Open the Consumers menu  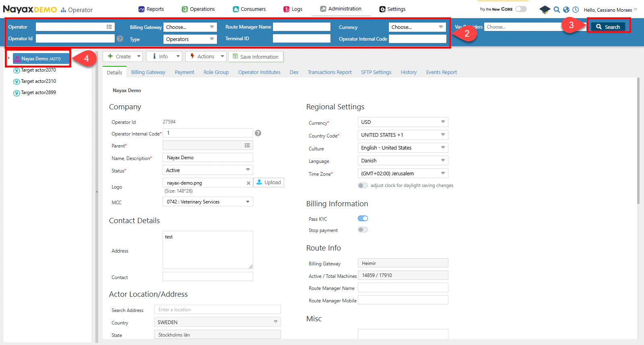click(x=249, y=9)
